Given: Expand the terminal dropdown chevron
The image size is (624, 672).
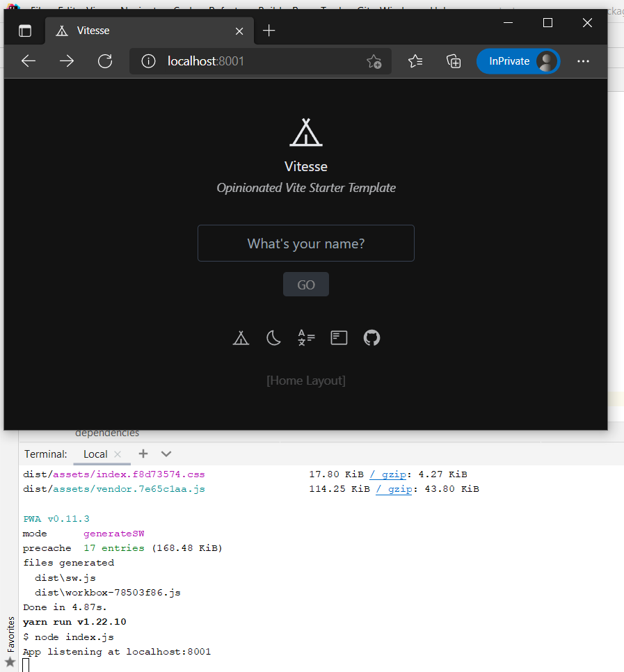Looking at the screenshot, I should [x=166, y=454].
